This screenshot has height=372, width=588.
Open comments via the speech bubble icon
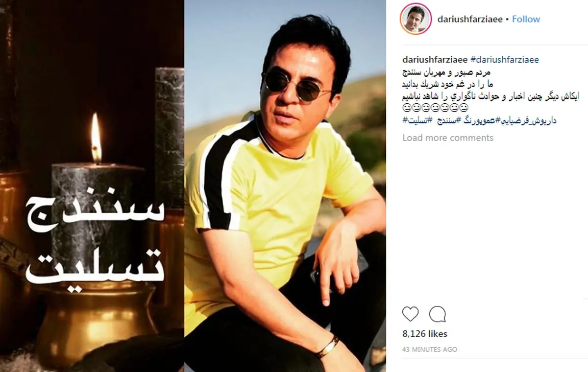(437, 314)
